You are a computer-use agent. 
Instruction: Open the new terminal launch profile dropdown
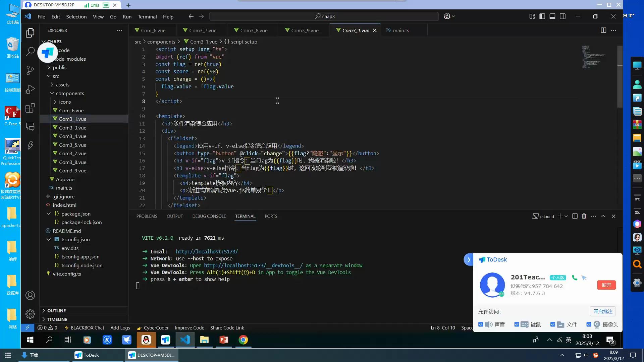point(566,216)
